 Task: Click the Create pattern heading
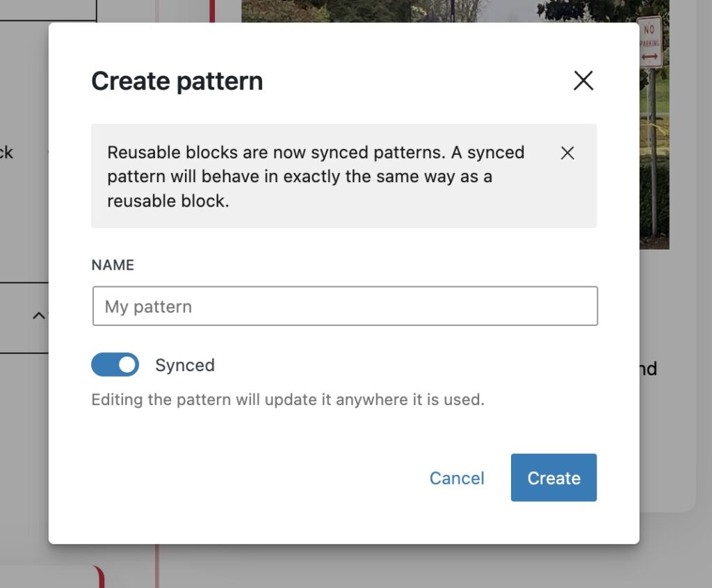pos(177,81)
